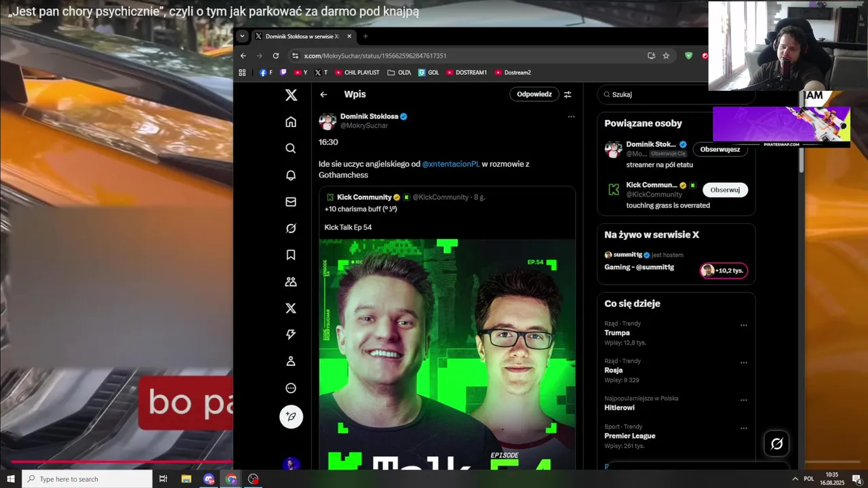The width and height of the screenshot is (868, 488).
Task: Click the install/cast icon in address bar
Action: pos(651,56)
